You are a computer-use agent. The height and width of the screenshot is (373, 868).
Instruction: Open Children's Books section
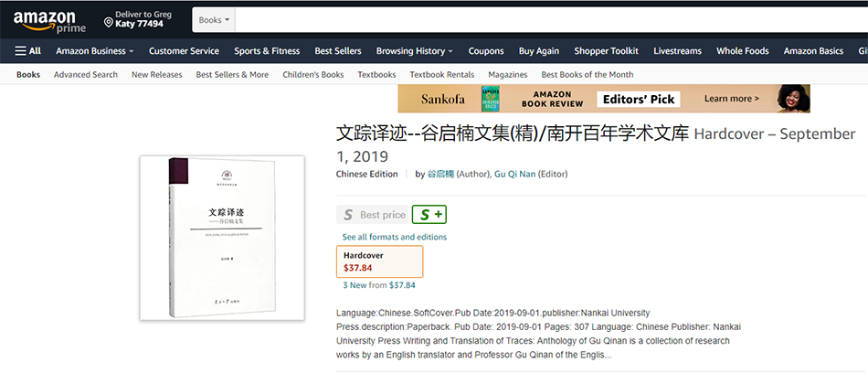(x=312, y=74)
